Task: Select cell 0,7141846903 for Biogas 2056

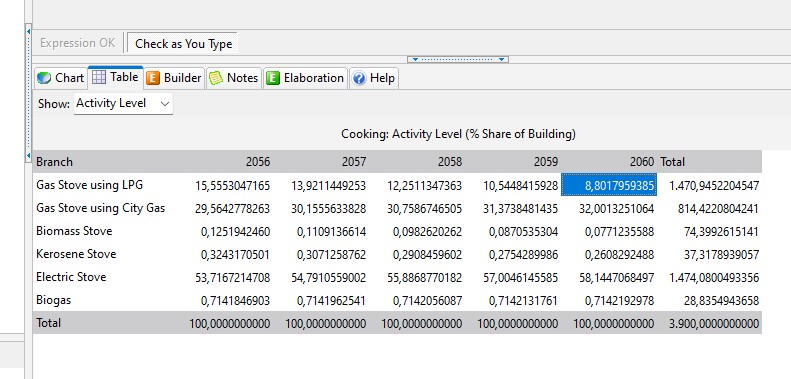Action: tap(236, 301)
